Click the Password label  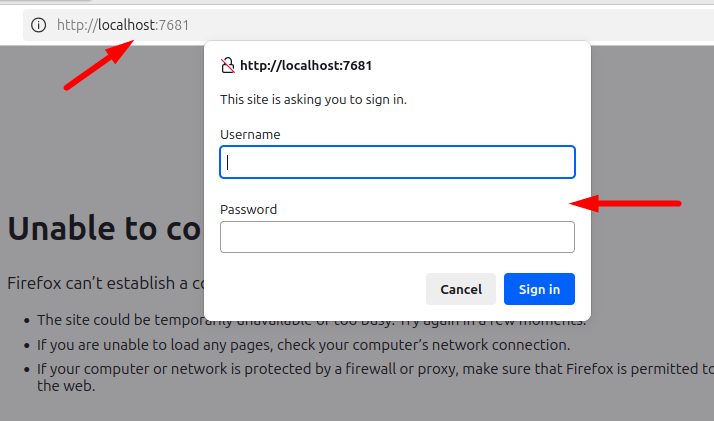[x=248, y=209]
